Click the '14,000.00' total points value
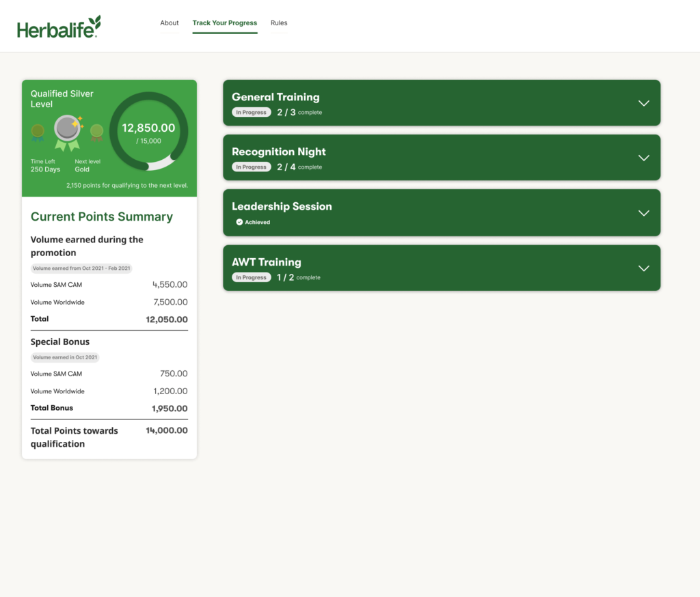 (167, 430)
